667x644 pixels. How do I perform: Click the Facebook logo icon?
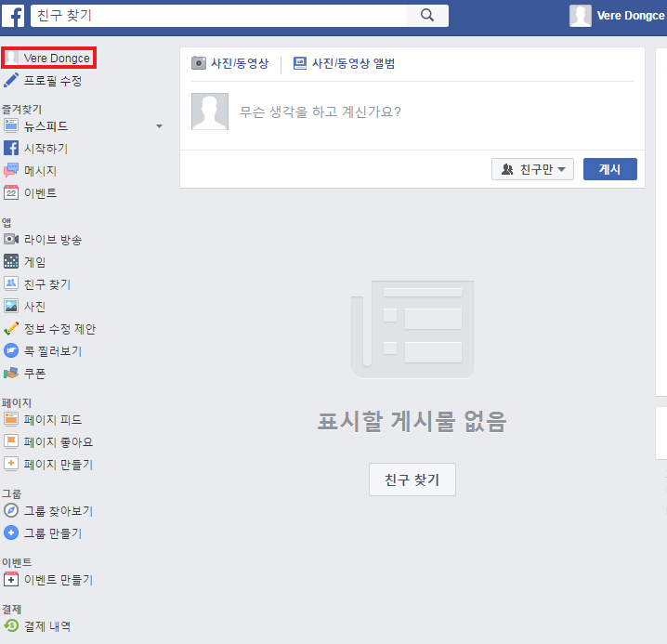[13, 16]
